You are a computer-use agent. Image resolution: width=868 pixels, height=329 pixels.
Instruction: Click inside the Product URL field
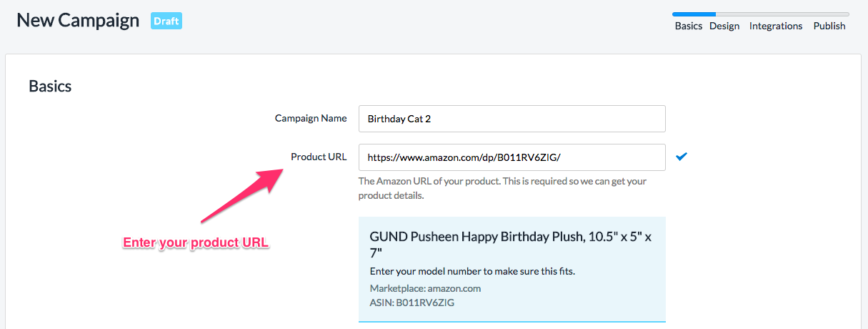(512, 157)
